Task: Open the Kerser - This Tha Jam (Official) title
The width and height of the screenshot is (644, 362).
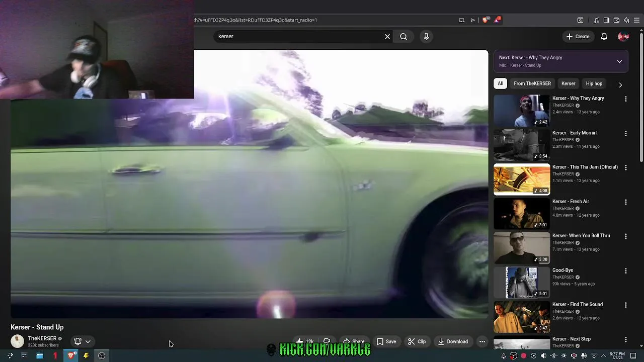Action: click(x=585, y=167)
